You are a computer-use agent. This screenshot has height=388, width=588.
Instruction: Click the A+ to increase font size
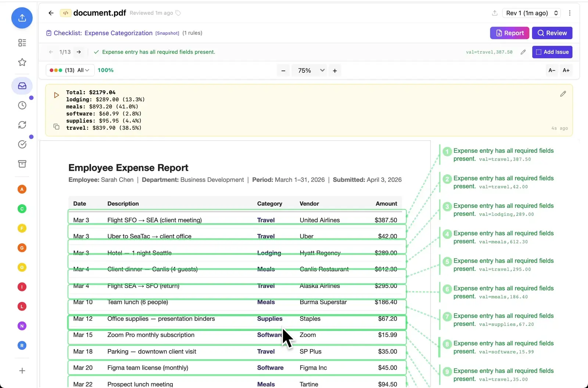[x=566, y=70]
